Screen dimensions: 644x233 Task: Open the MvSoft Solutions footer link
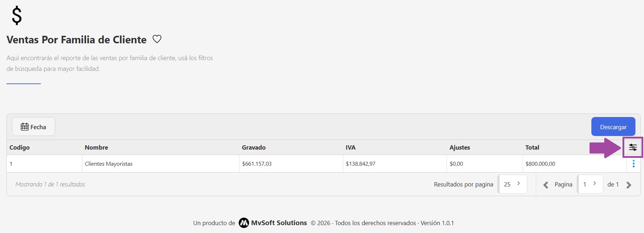[x=279, y=223]
